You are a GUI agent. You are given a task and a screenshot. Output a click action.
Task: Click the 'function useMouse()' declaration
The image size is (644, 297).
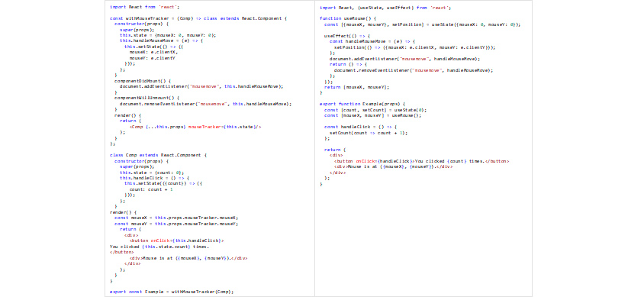click(x=348, y=19)
